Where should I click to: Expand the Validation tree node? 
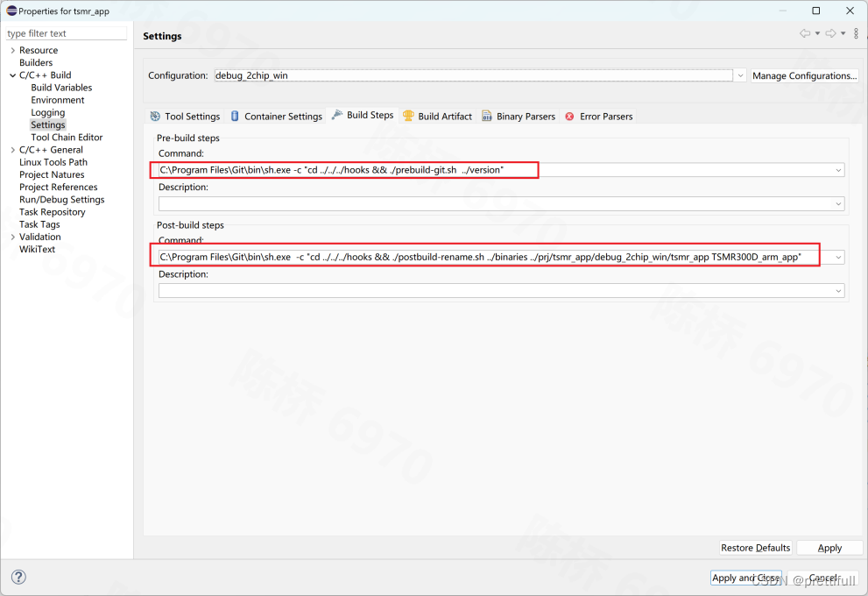click(x=13, y=237)
